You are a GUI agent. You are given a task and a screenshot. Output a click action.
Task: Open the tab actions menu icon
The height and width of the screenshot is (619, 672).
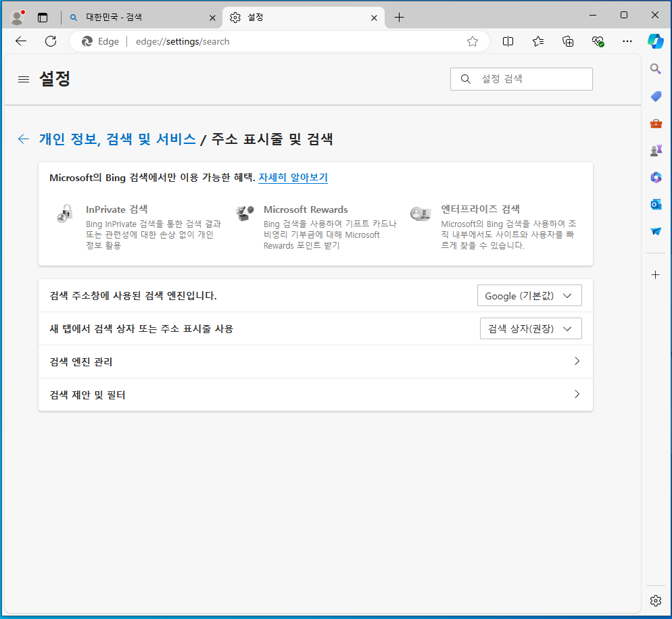tap(43, 18)
